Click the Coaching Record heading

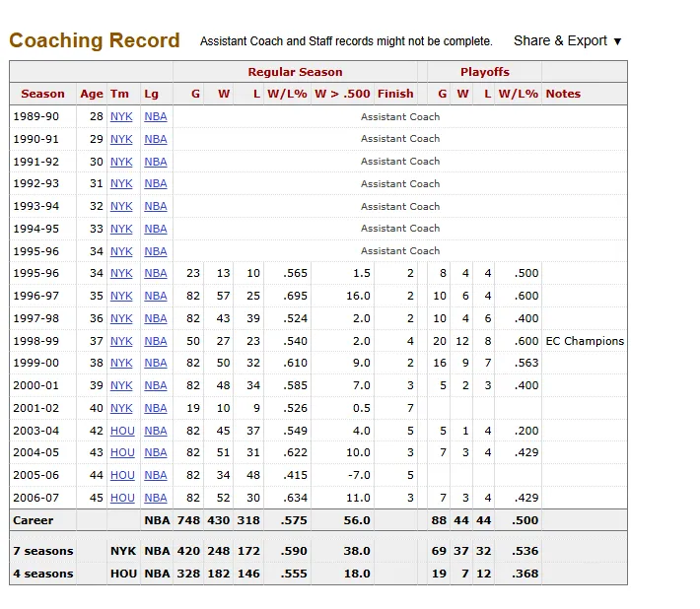click(x=95, y=40)
